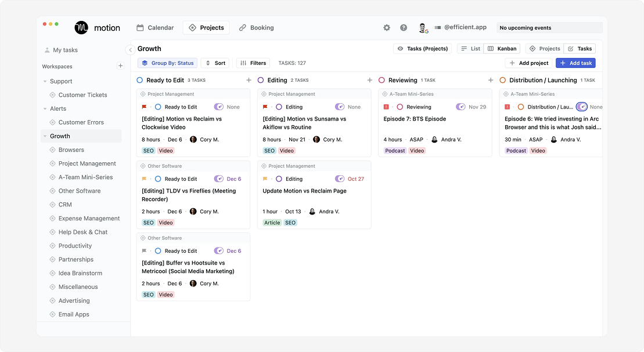
Task: Show Projects in the view switcher
Action: pyautogui.click(x=545, y=48)
